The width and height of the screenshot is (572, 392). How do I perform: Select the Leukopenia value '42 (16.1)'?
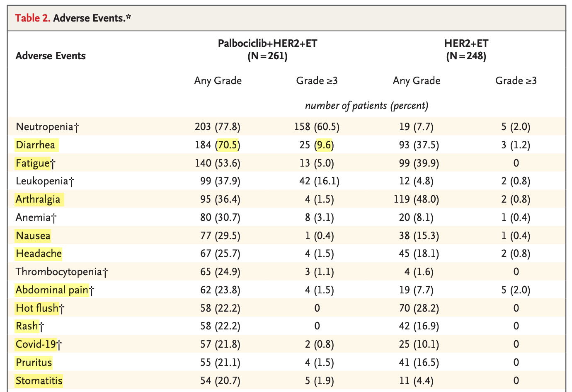(319, 181)
